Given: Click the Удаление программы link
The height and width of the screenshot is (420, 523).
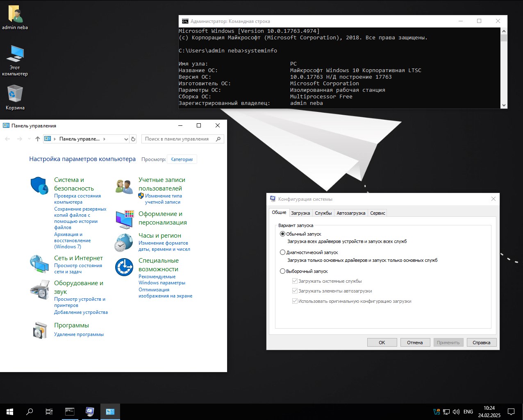Looking at the screenshot, I should (x=79, y=334).
